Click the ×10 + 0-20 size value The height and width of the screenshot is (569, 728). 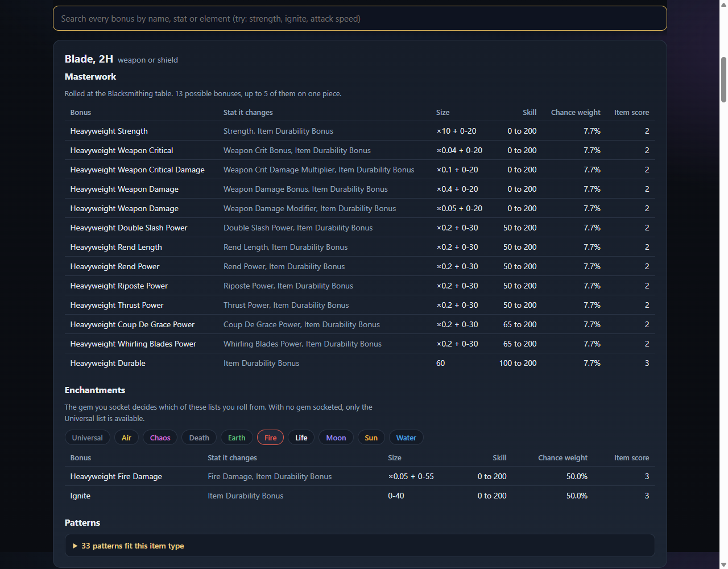coord(457,131)
